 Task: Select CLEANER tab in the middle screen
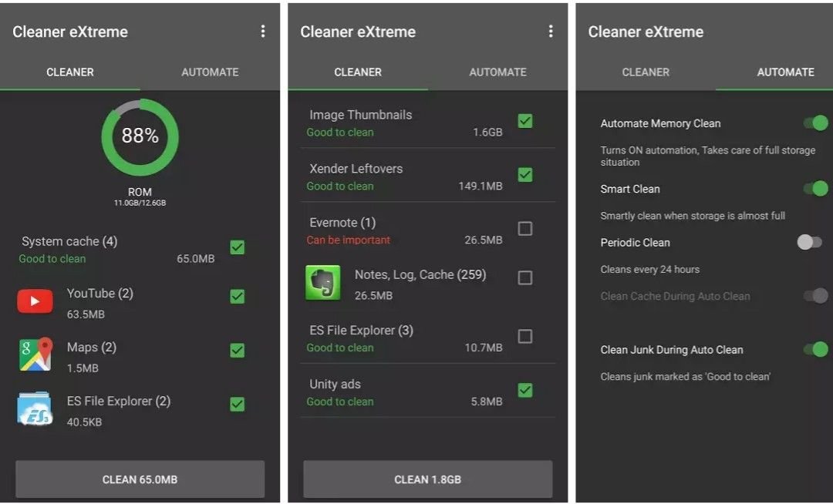358,72
